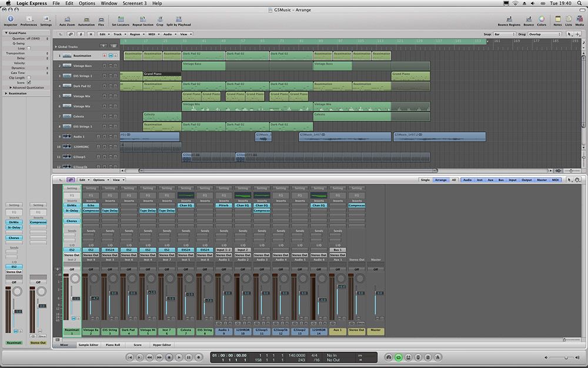Toggle the green Cycle mode button
The image size is (588, 368).
398,357
